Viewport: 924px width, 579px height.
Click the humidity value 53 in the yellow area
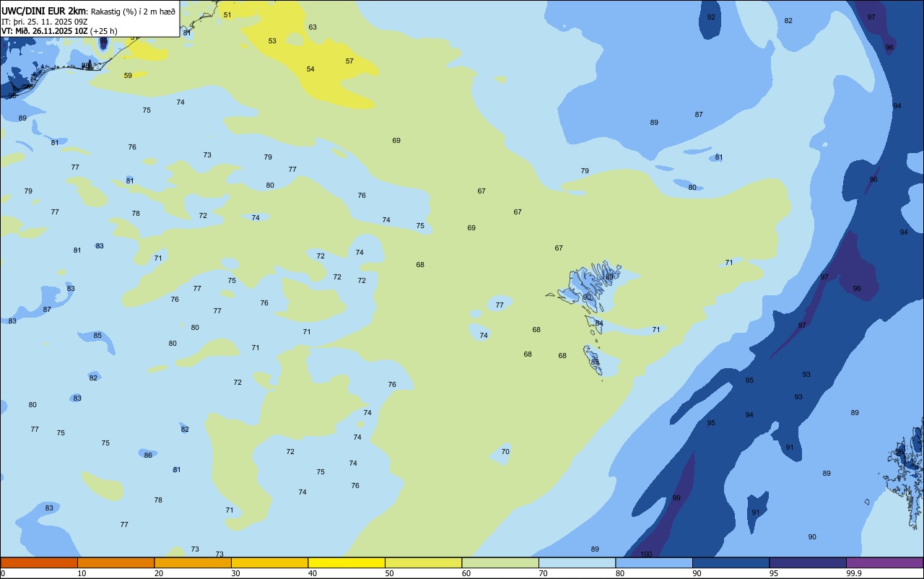coord(272,40)
